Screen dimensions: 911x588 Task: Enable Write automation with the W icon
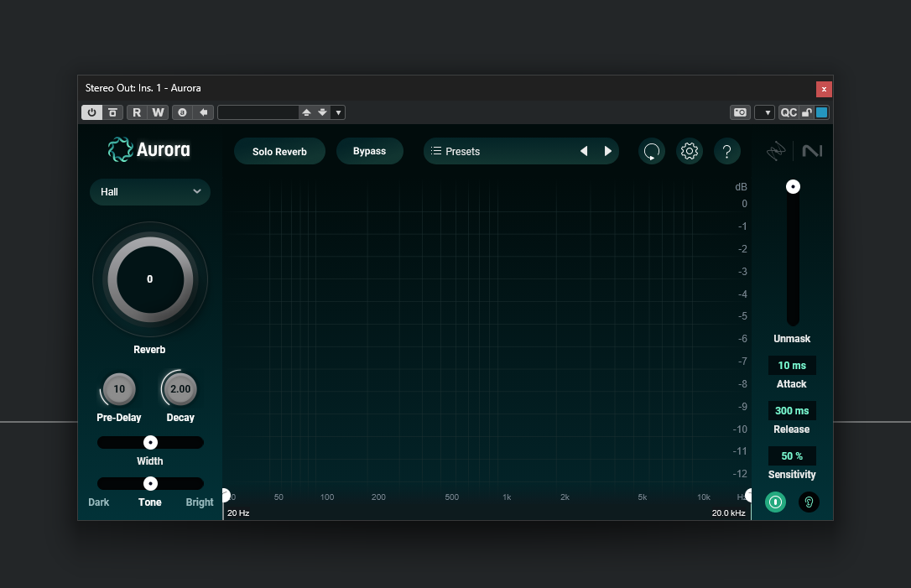158,112
